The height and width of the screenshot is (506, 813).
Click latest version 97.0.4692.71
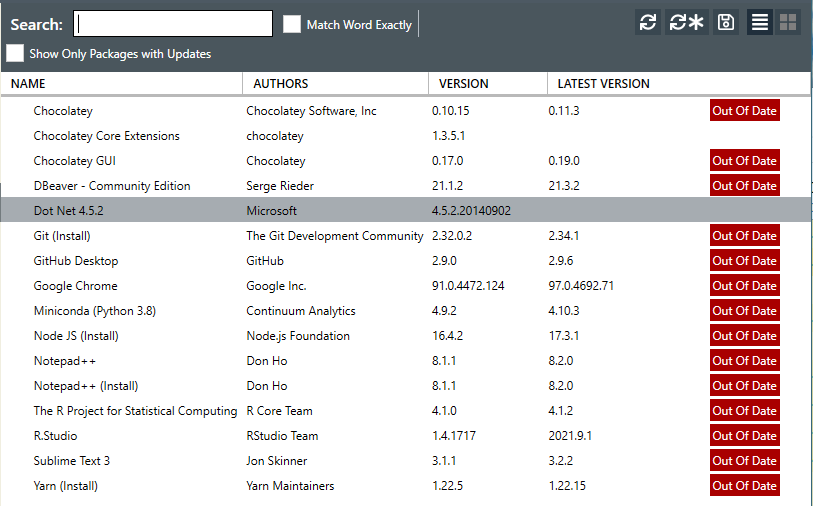[581, 286]
